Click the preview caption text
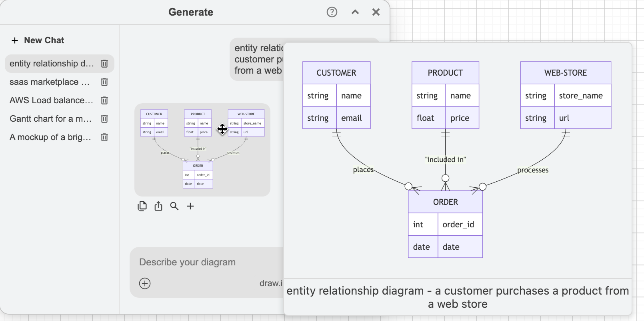Viewport: 644px width, 321px height. pos(458,297)
